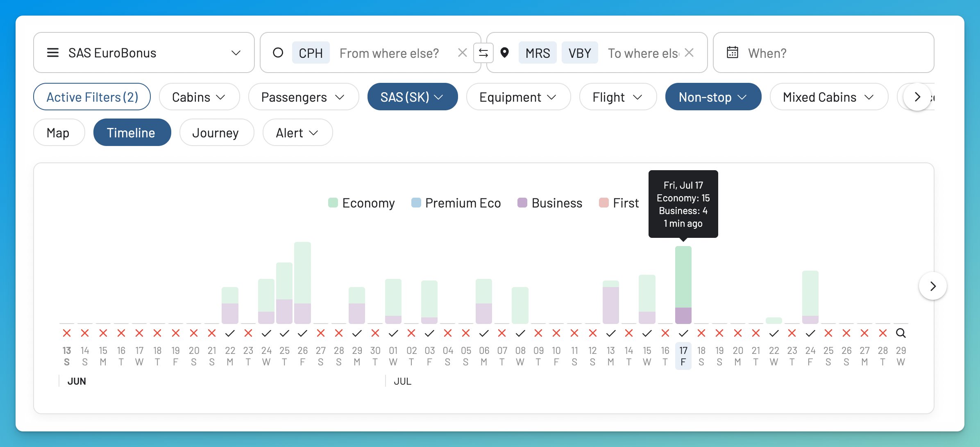
Task: Switch to the Journey view tab
Action: (216, 132)
